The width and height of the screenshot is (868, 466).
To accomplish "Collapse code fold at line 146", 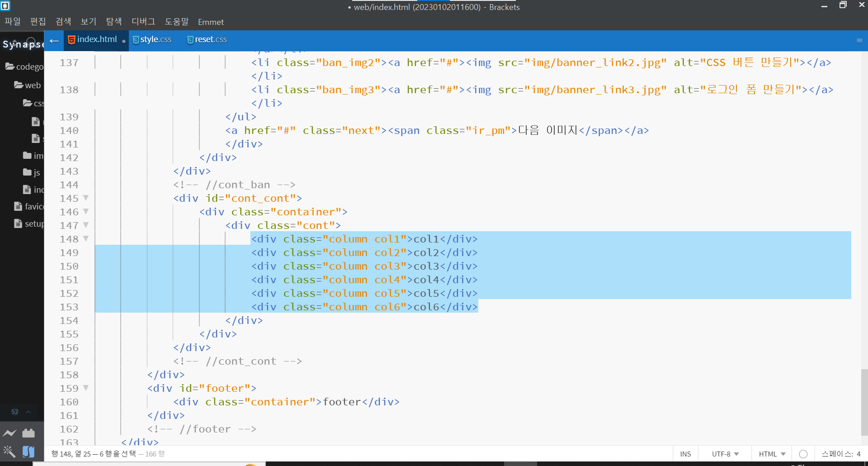I will click(x=86, y=211).
